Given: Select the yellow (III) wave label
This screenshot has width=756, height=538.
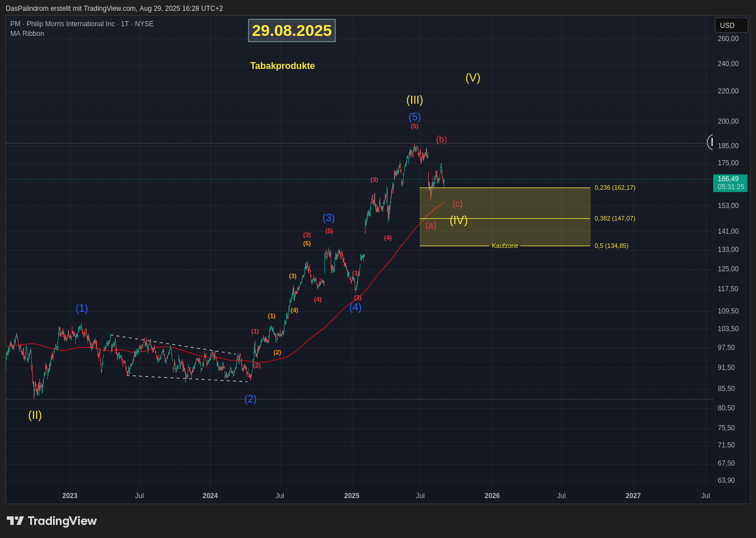Looking at the screenshot, I should [414, 100].
